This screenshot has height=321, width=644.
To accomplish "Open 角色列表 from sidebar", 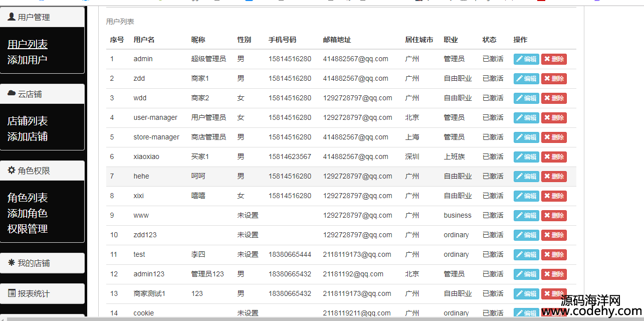I will pyautogui.click(x=28, y=198).
